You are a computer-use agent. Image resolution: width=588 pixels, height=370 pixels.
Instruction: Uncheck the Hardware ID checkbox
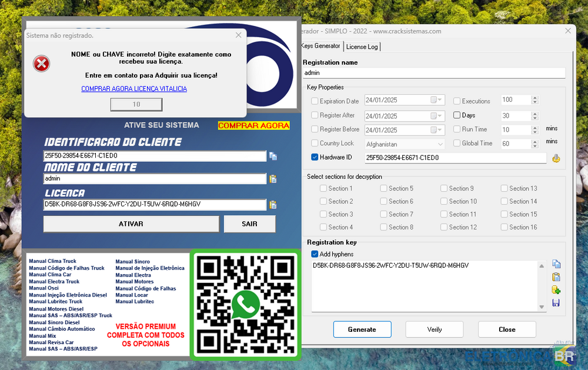tap(315, 158)
